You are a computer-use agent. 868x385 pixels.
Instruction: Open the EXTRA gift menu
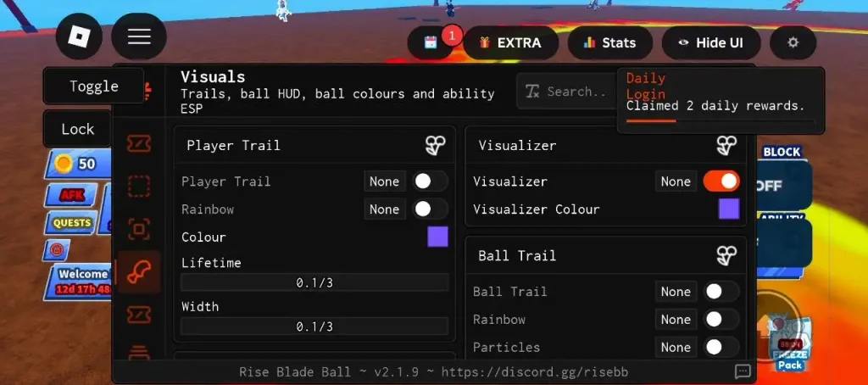point(510,42)
